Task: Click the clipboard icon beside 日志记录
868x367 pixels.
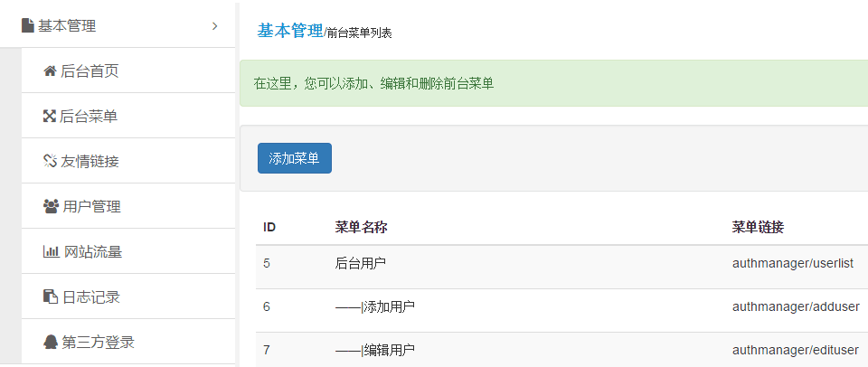Action: pyautogui.click(x=51, y=297)
